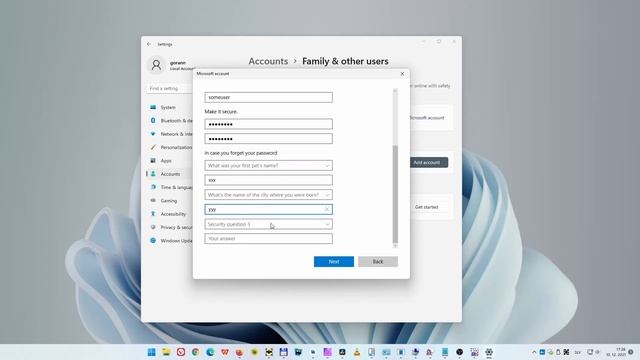640x360 pixels.
Task: Open the Windows Start menu
Action: pyautogui.click(x=151, y=352)
